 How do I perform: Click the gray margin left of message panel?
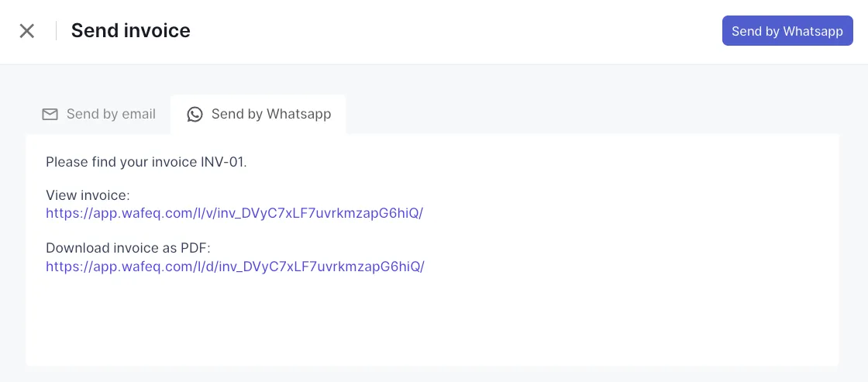coord(12,248)
